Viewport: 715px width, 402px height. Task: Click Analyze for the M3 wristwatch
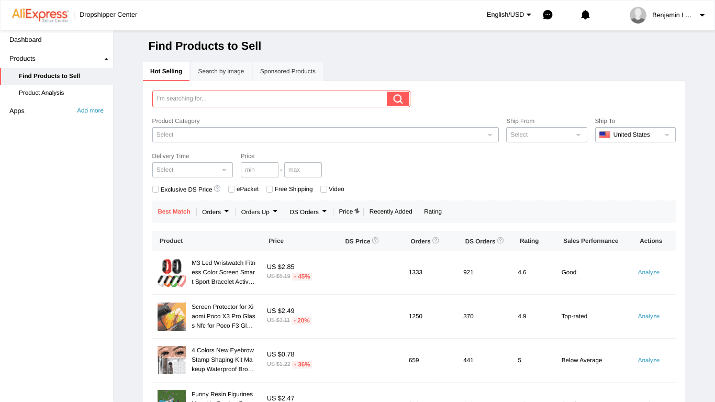(x=648, y=272)
